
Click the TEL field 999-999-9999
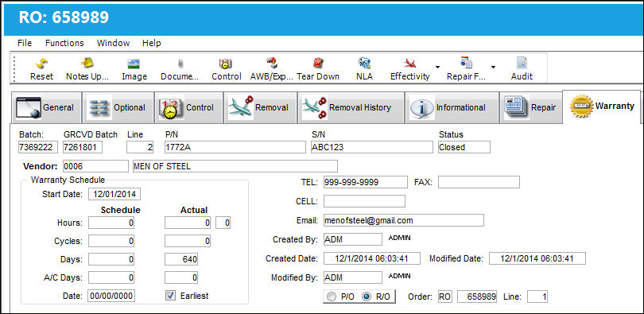coord(366,182)
